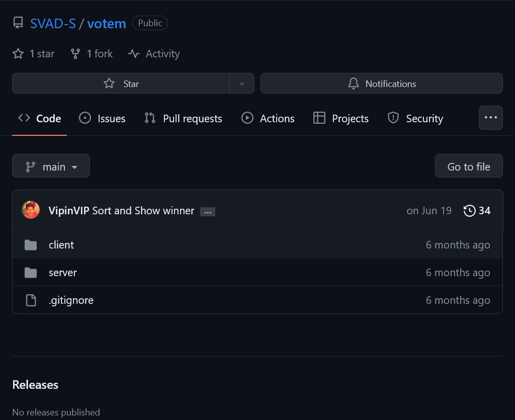Expand the star lists dropdown arrow
The height and width of the screenshot is (420, 515).
pos(242,83)
